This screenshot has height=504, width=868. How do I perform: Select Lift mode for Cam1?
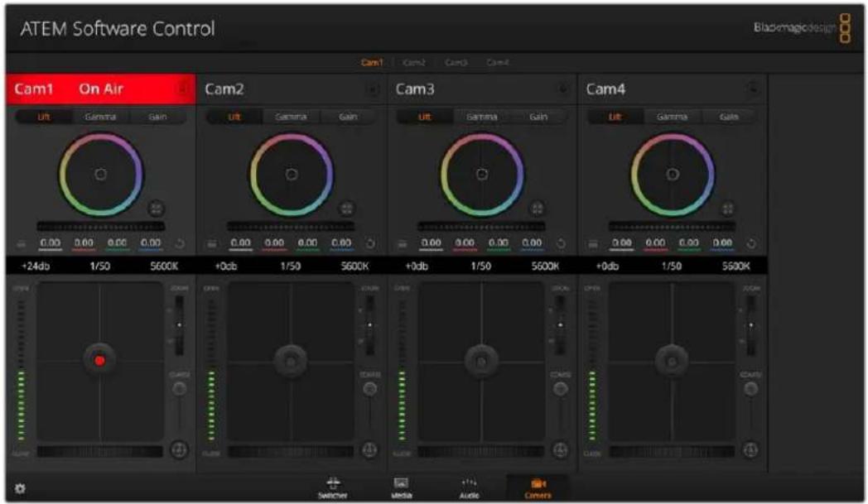click(44, 117)
